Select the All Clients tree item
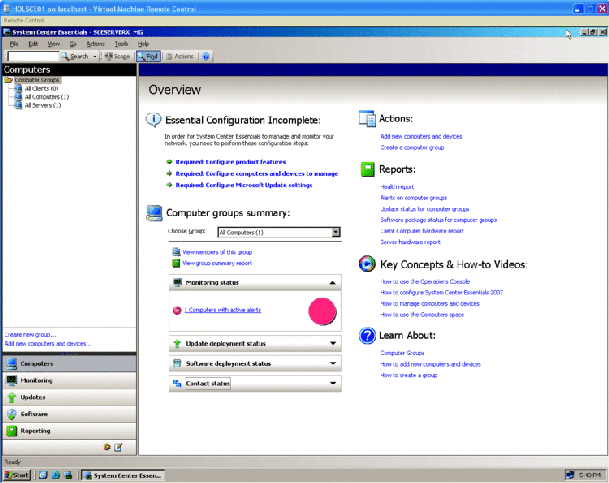The image size is (609, 483). coord(41,89)
